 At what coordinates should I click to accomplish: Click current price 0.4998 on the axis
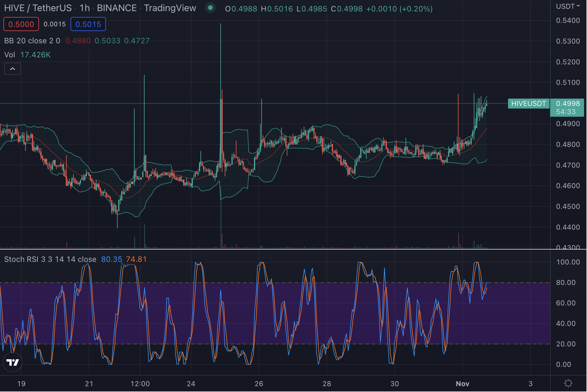coord(568,104)
